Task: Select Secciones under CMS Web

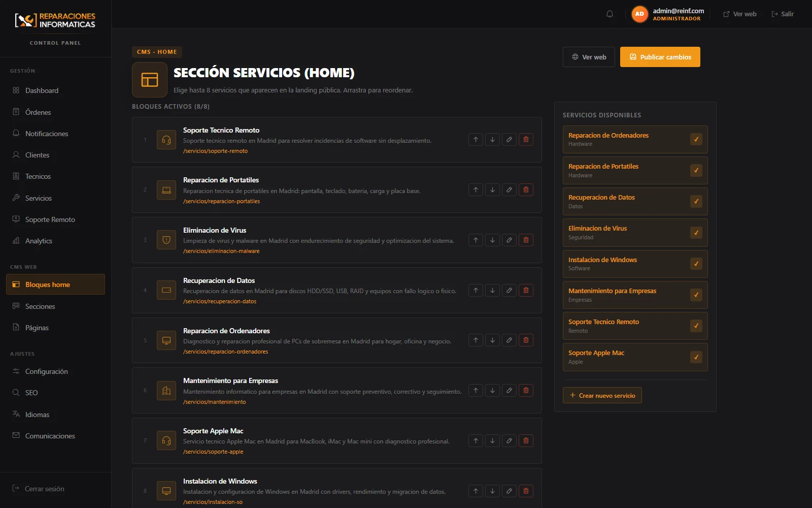Action: (x=55, y=306)
